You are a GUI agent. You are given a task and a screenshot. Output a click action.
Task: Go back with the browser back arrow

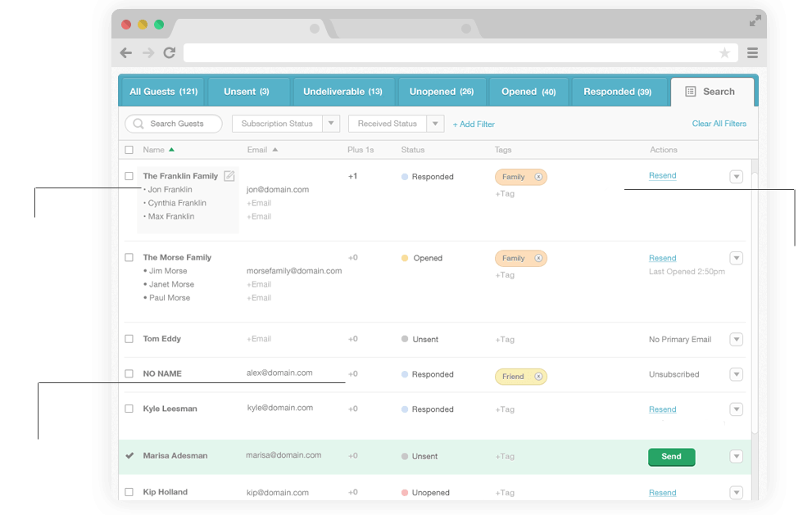(x=126, y=52)
